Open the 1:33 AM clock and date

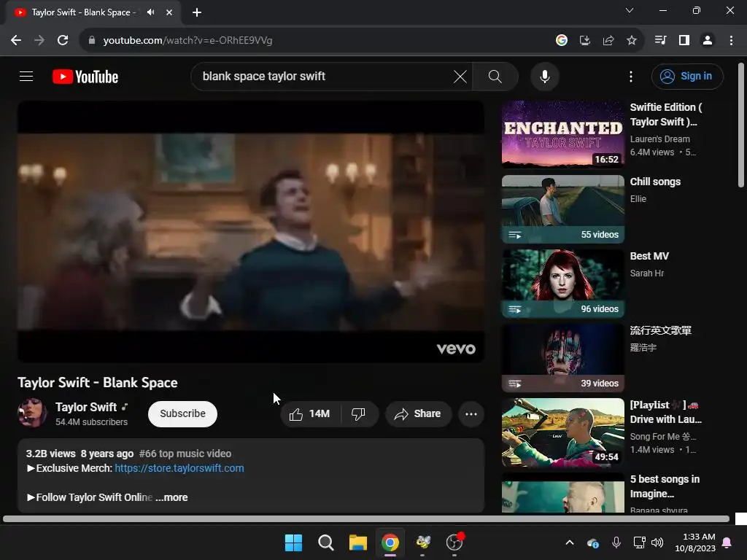click(695, 542)
